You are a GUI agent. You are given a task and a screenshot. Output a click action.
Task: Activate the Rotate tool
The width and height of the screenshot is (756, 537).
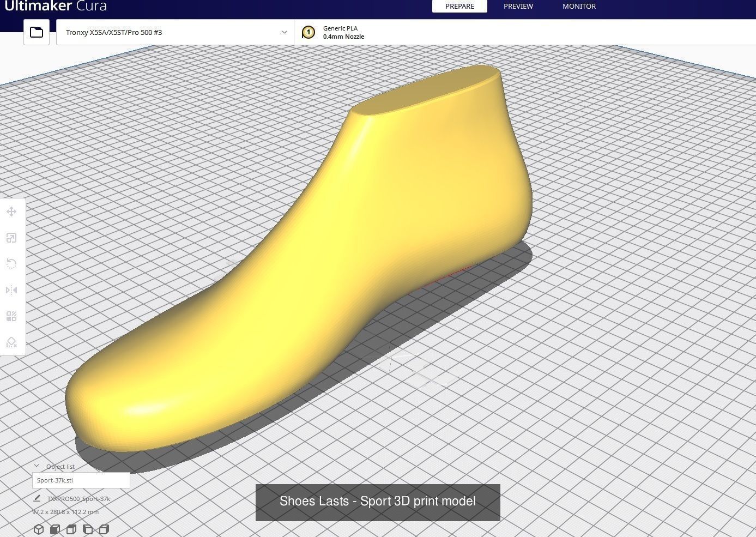pos(11,264)
